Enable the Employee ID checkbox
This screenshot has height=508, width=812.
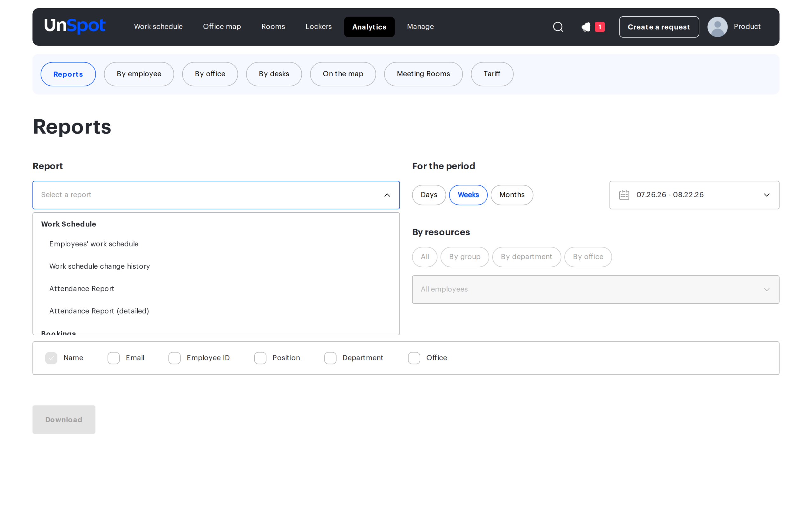174,358
